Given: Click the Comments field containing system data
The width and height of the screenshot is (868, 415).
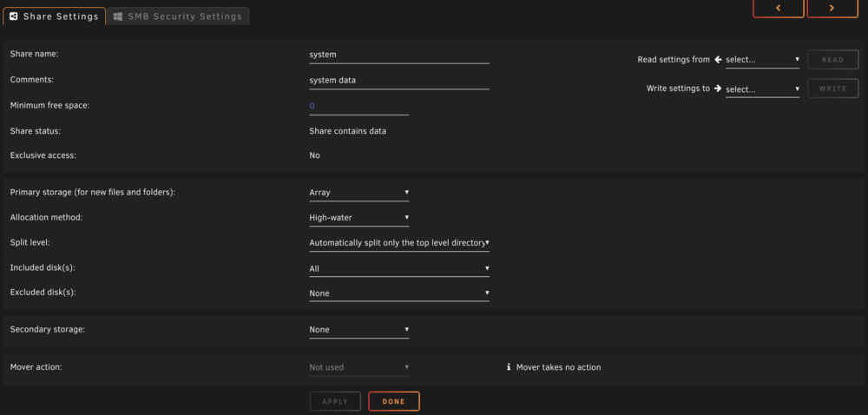Looking at the screenshot, I should click(399, 81).
